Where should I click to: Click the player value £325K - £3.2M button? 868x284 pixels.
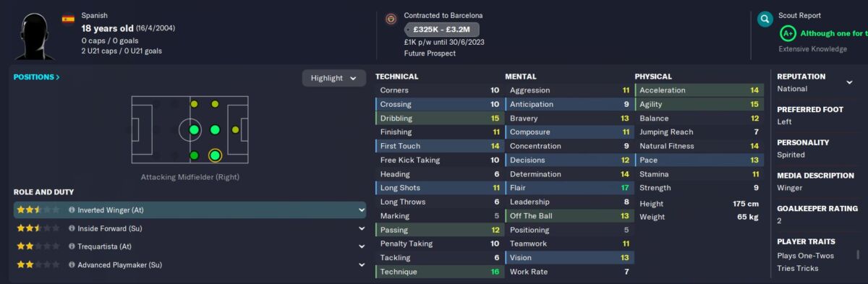pyautogui.click(x=441, y=30)
